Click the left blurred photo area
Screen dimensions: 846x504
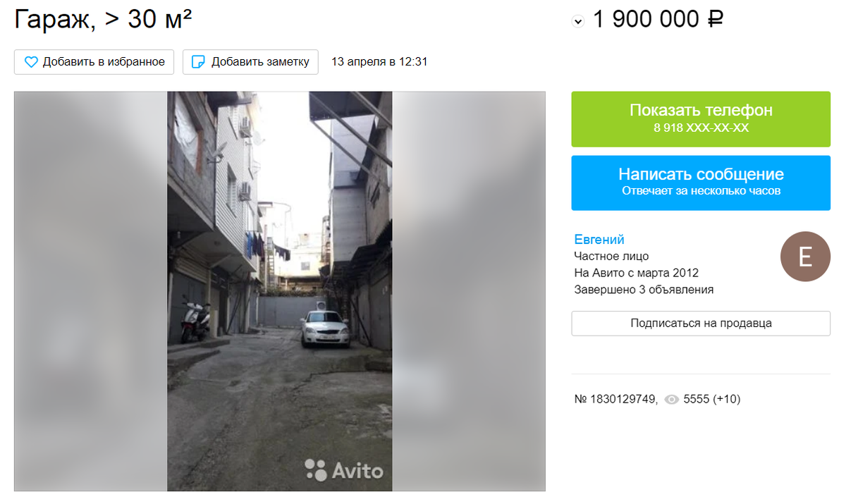point(91,291)
